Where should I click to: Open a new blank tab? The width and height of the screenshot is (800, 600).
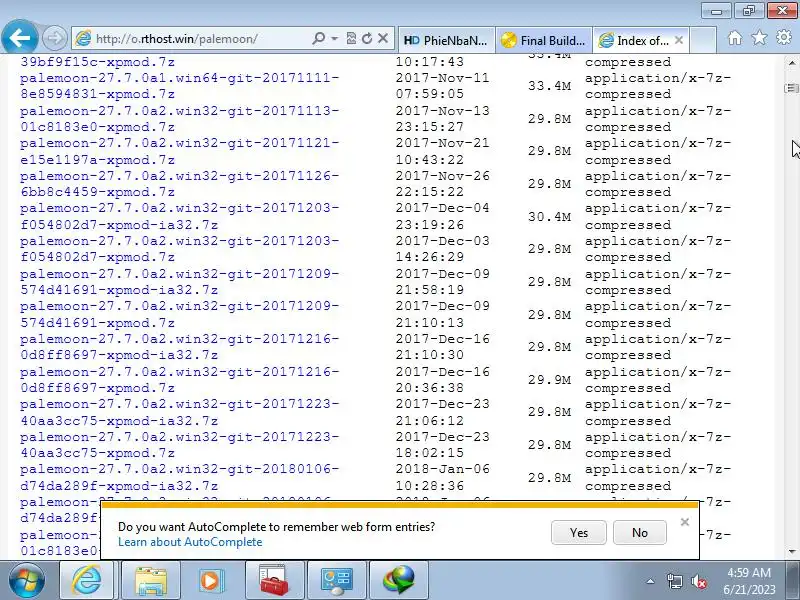(703, 40)
